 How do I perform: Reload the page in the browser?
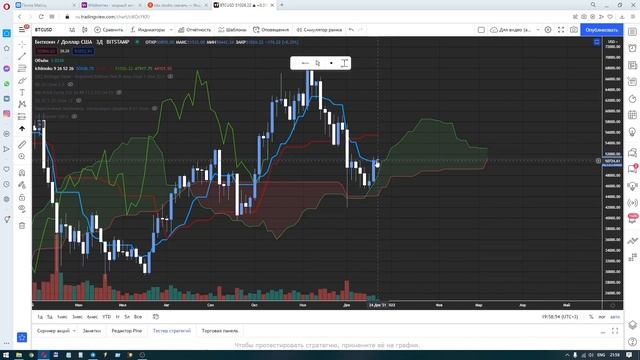click(41, 17)
